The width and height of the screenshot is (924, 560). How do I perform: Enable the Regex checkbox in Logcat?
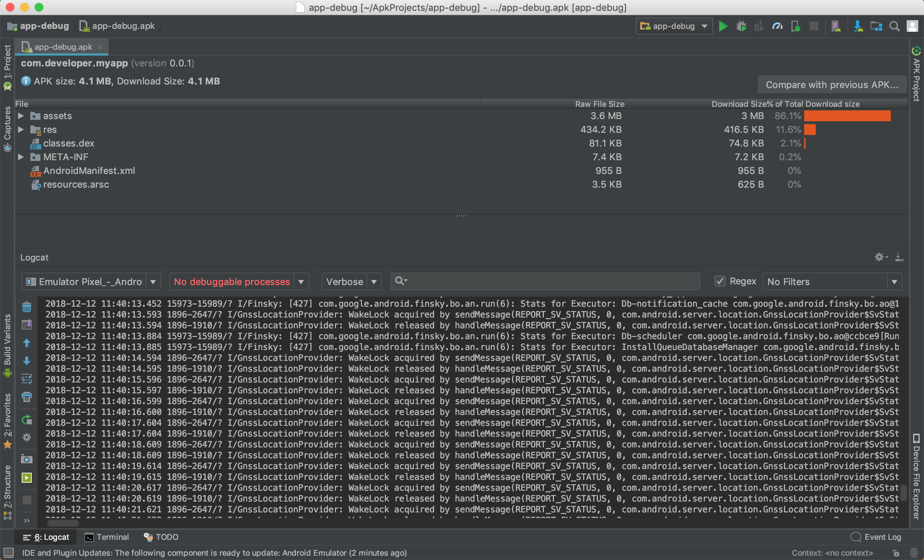(720, 281)
